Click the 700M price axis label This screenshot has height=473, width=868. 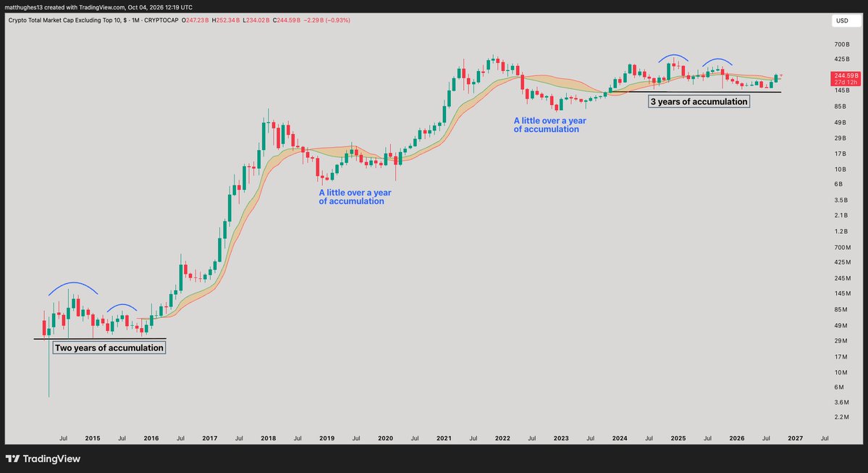click(842, 248)
